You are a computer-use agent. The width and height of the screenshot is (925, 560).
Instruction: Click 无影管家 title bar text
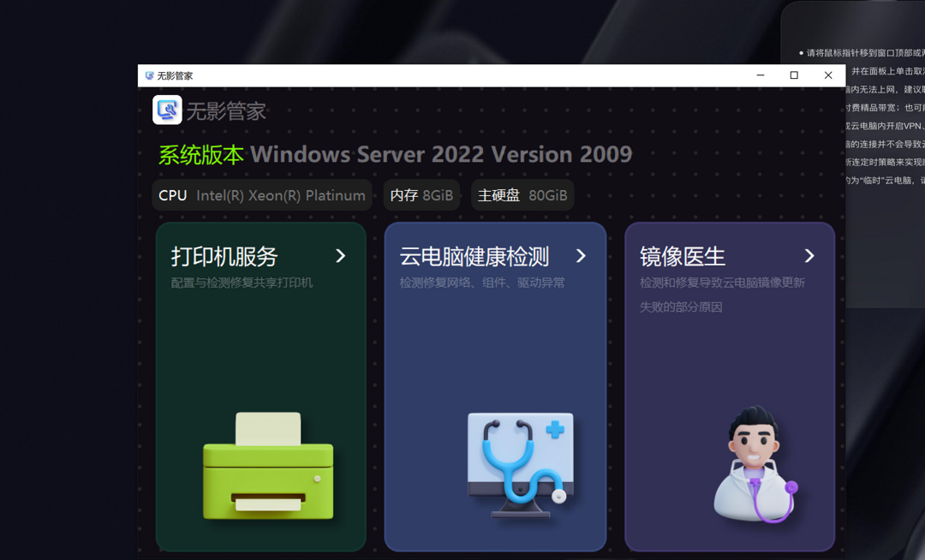(175, 76)
